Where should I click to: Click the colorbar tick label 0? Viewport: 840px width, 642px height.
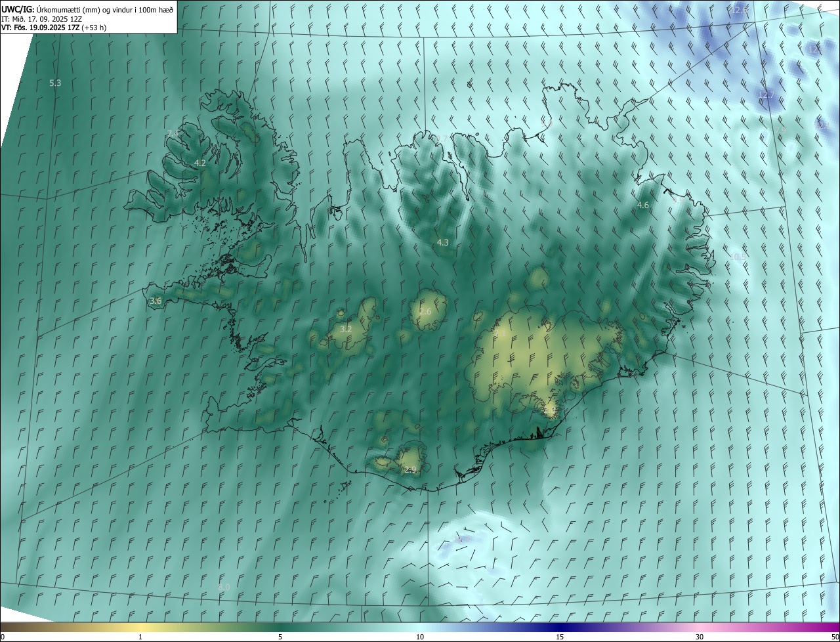tap(2, 637)
